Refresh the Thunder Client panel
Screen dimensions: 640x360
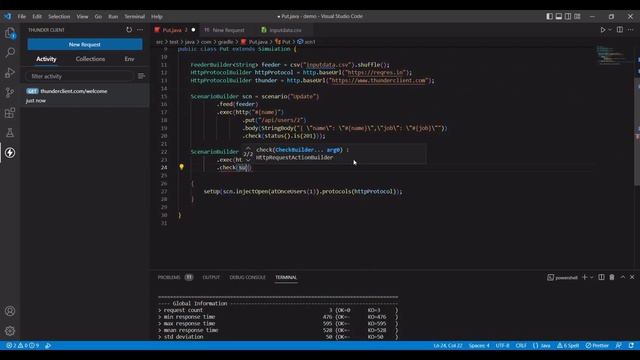click(129, 30)
